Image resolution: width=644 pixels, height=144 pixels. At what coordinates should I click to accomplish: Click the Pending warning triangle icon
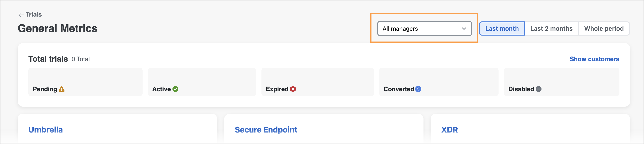62,89
